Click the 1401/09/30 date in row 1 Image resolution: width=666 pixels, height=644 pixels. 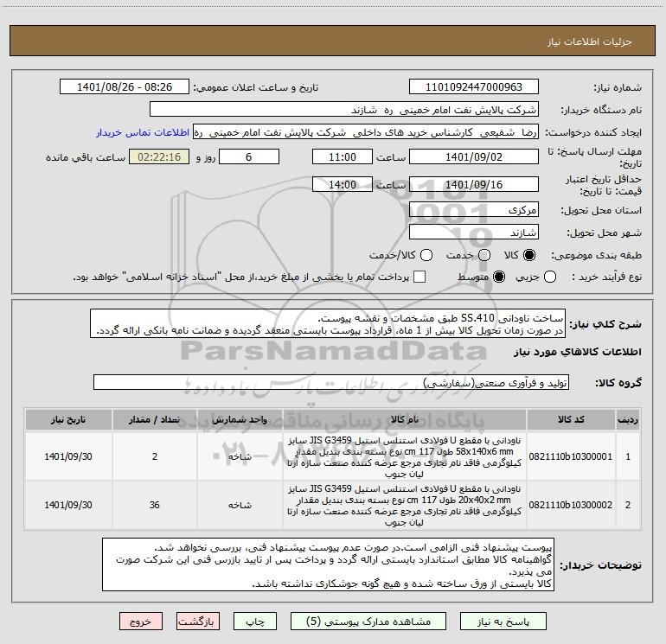[x=68, y=456]
